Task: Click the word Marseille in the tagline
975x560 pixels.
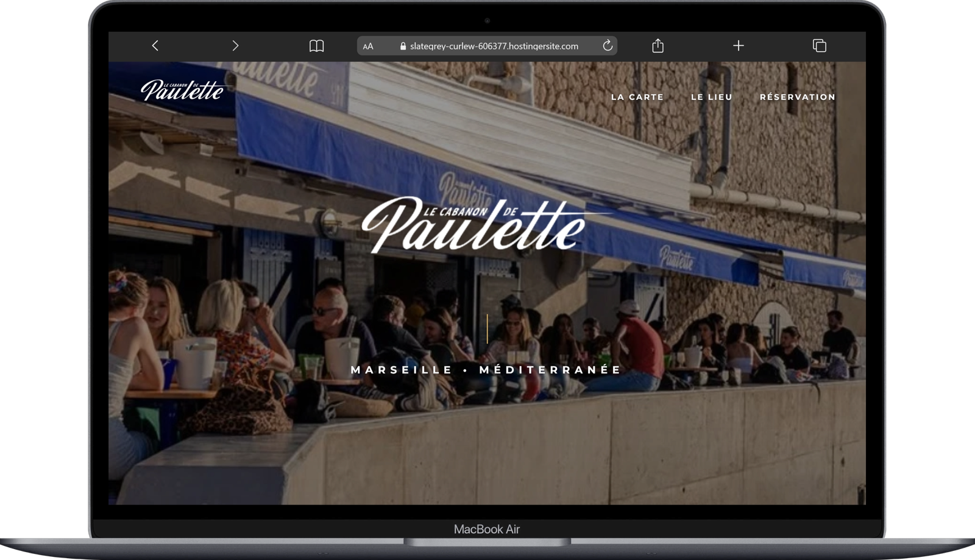Action: pos(402,370)
